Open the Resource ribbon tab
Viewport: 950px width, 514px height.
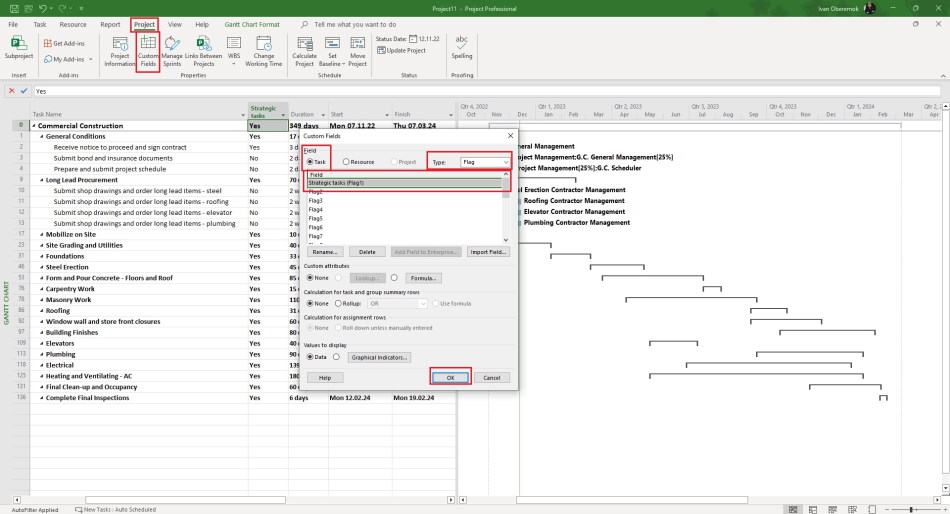(x=73, y=25)
